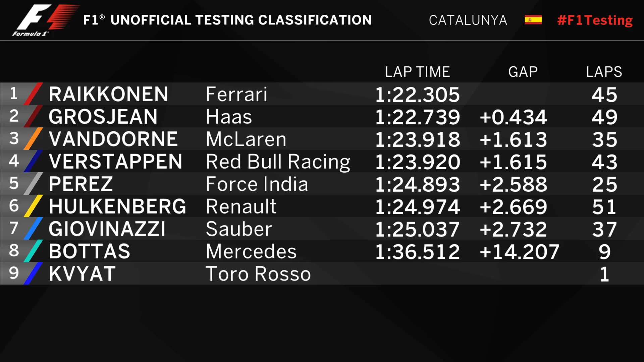Click the KVYAT driver name

(82, 274)
